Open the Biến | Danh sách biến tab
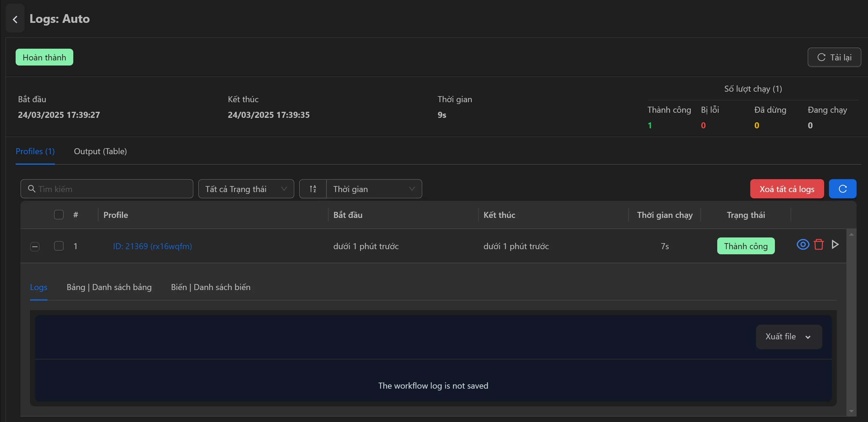868x422 pixels. pyautogui.click(x=211, y=287)
